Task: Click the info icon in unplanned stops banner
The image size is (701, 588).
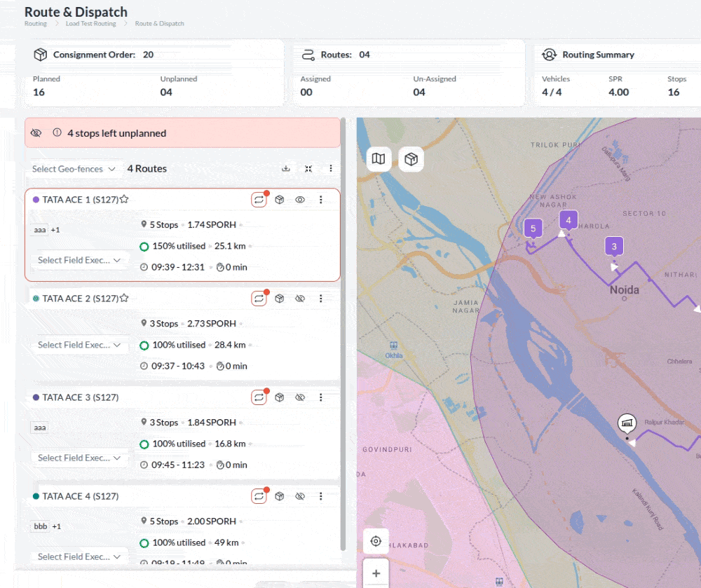Action: tap(57, 132)
